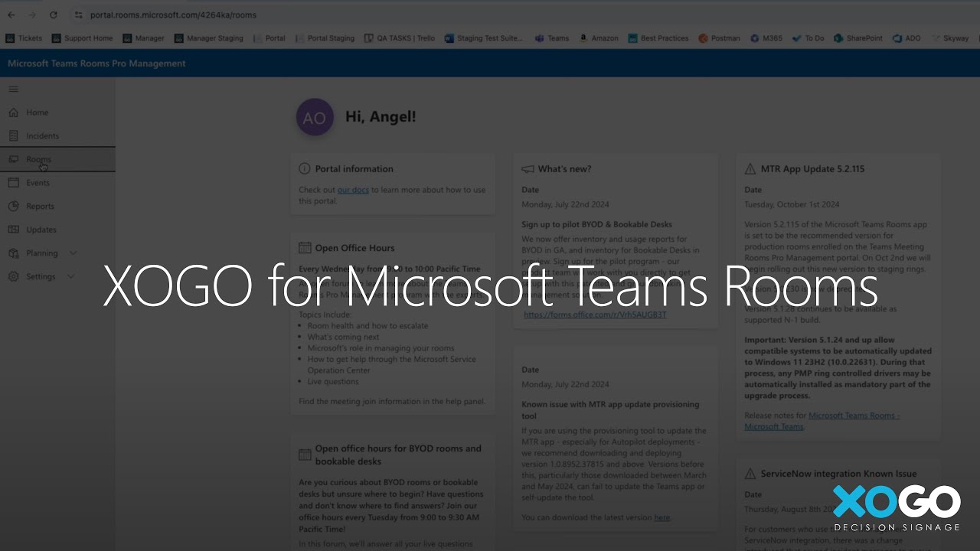Open the Portal bookmark
The width and height of the screenshot is (980, 551).
(x=269, y=38)
